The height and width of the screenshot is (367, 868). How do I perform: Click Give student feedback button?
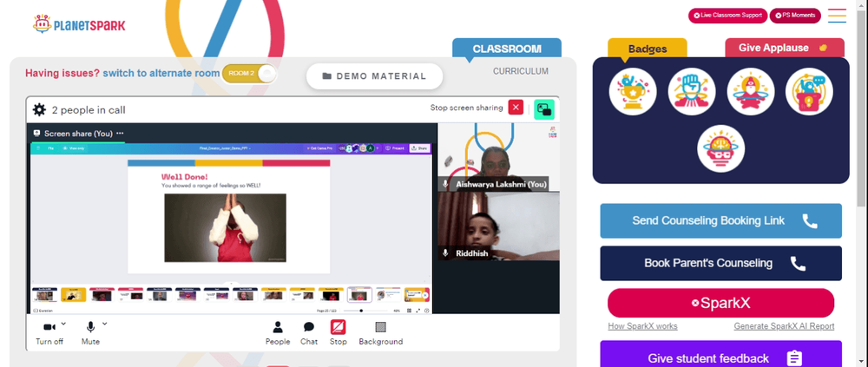720,355
